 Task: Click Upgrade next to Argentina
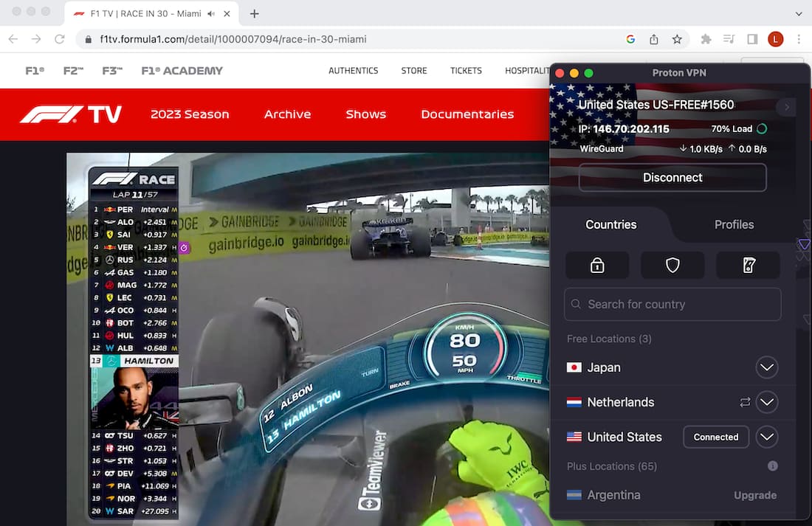tap(755, 496)
